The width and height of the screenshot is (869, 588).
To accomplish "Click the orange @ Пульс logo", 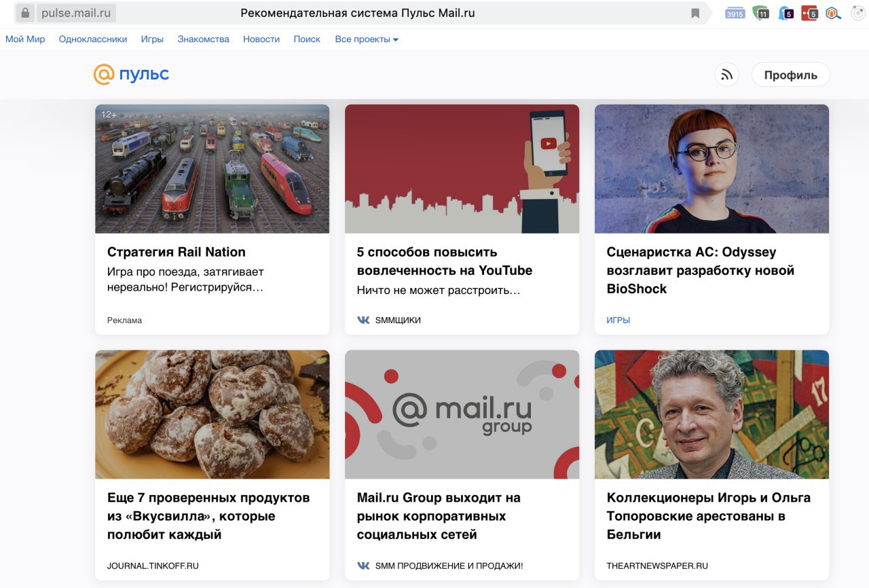I will coord(132,74).
